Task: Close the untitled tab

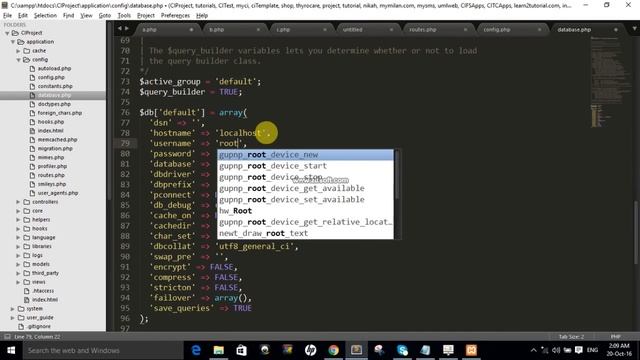Action: coord(391,30)
